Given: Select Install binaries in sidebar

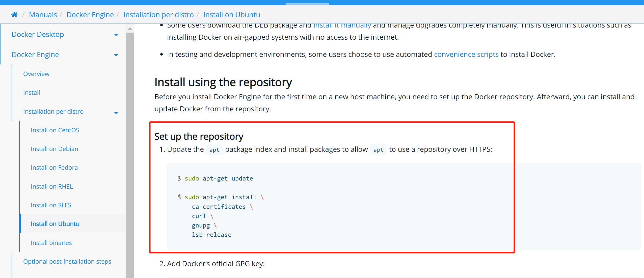Looking at the screenshot, I should click(x=51, y=243).
